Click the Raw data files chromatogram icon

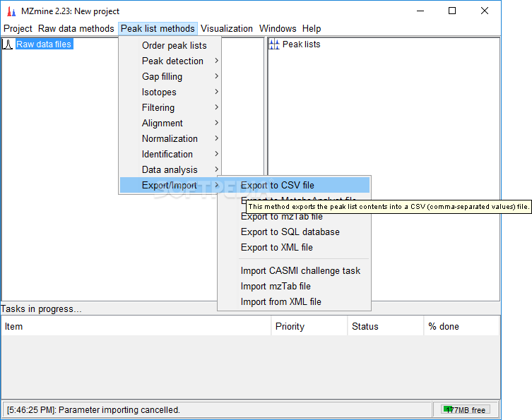(x=8, y=44)
